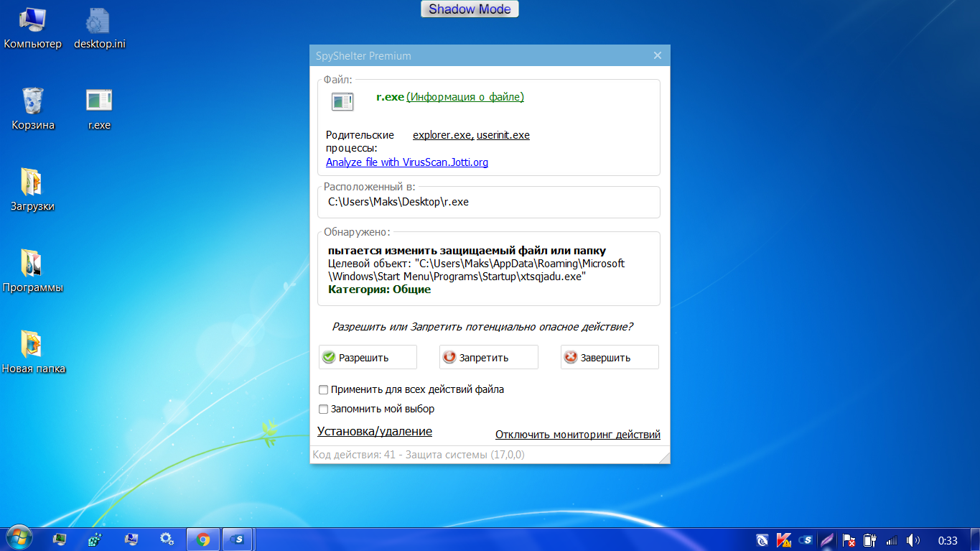Image resolution: width=980 pixels, height=551 pixels.
Task: Click the battery power tray icon
Action: (x=870, y=540)
